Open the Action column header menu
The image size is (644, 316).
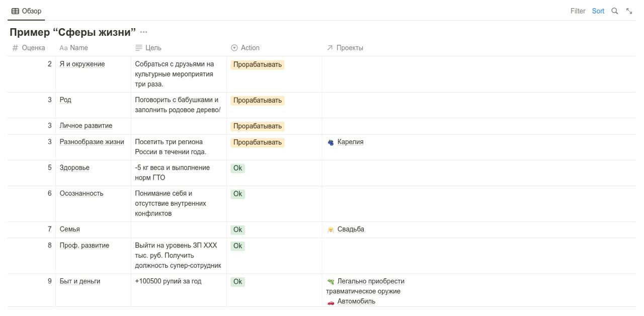pyautogui.click(x=250, y=48)
